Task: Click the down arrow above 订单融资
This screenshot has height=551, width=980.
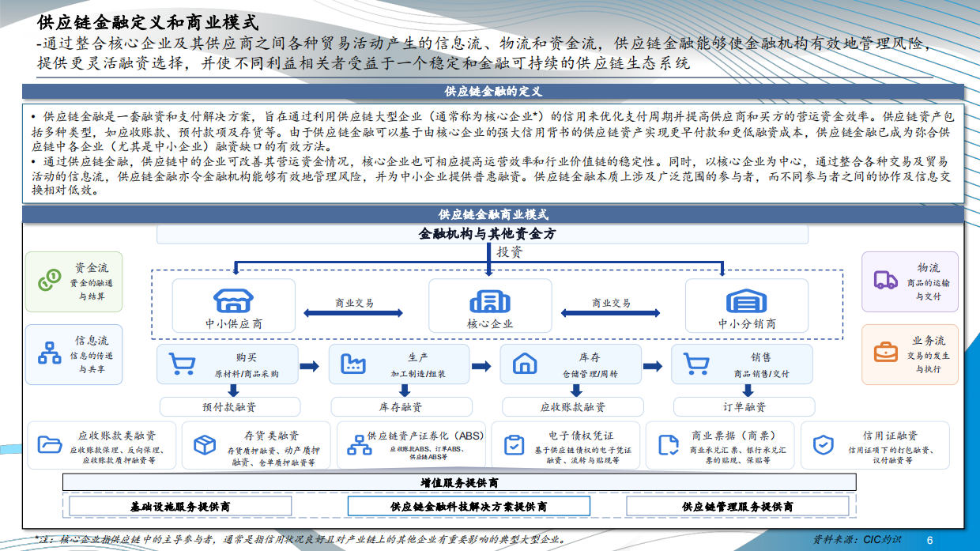Action: coord(748,390)
